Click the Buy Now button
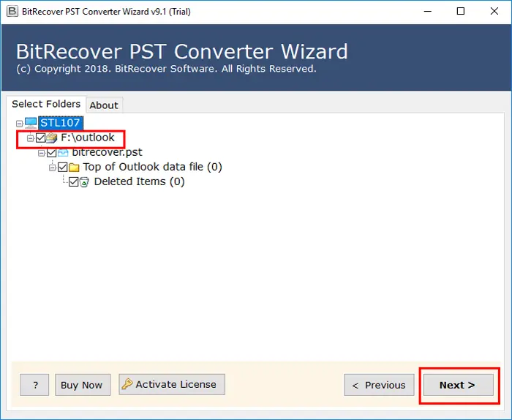512x420 pixels. [x=83, y=385]
